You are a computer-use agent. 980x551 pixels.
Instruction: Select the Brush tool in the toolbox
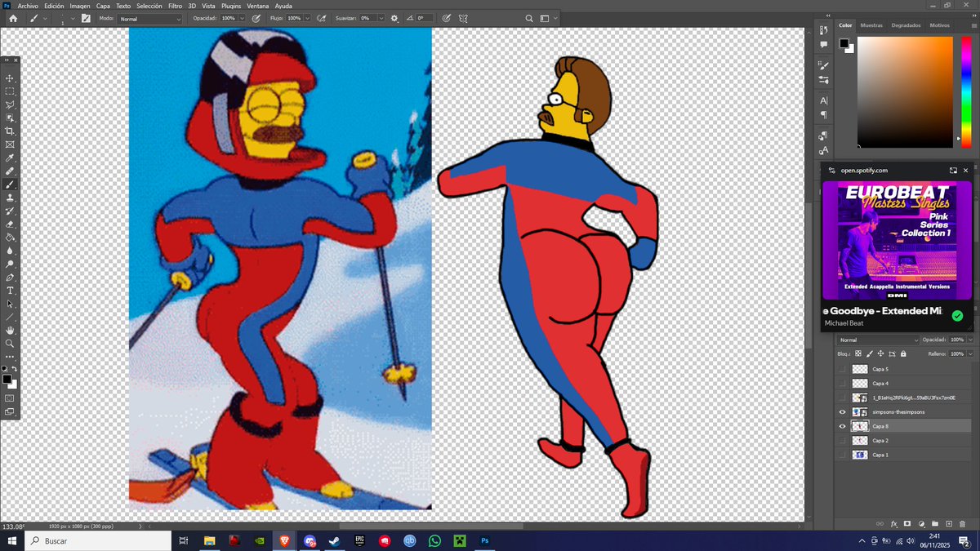click(11, 185)
